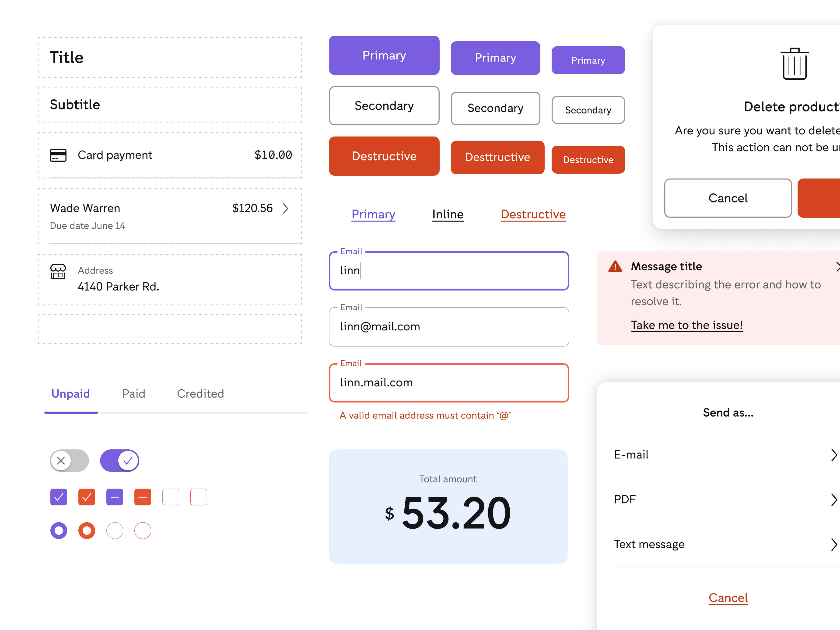Screen dimensions: 840x630
Task: Turn on the gray off toggle switch
Action: coord(69,461)
